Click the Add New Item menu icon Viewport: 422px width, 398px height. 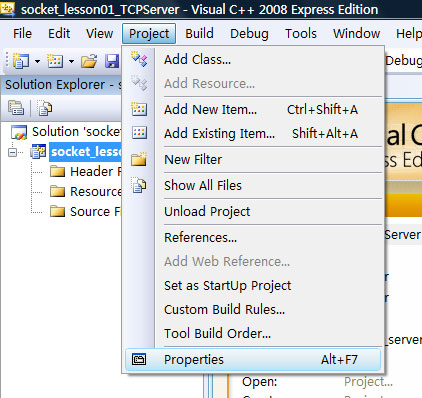[139, 109]
